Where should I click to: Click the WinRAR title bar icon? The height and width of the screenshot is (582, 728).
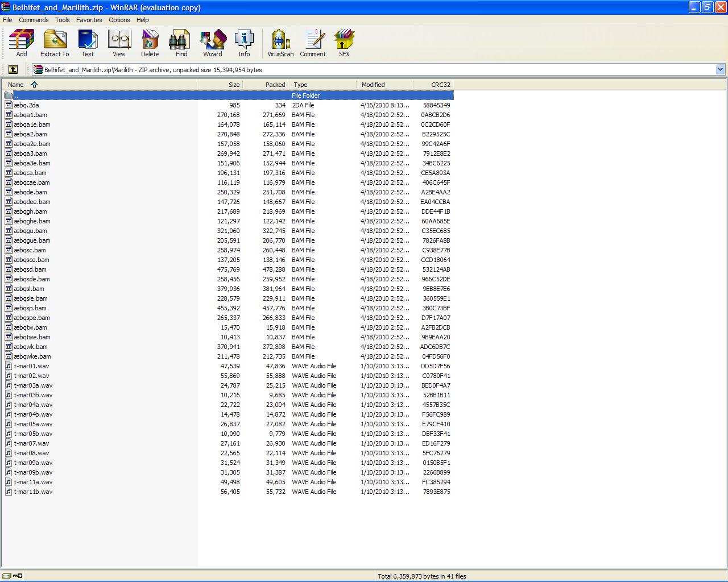click(6, 7)
